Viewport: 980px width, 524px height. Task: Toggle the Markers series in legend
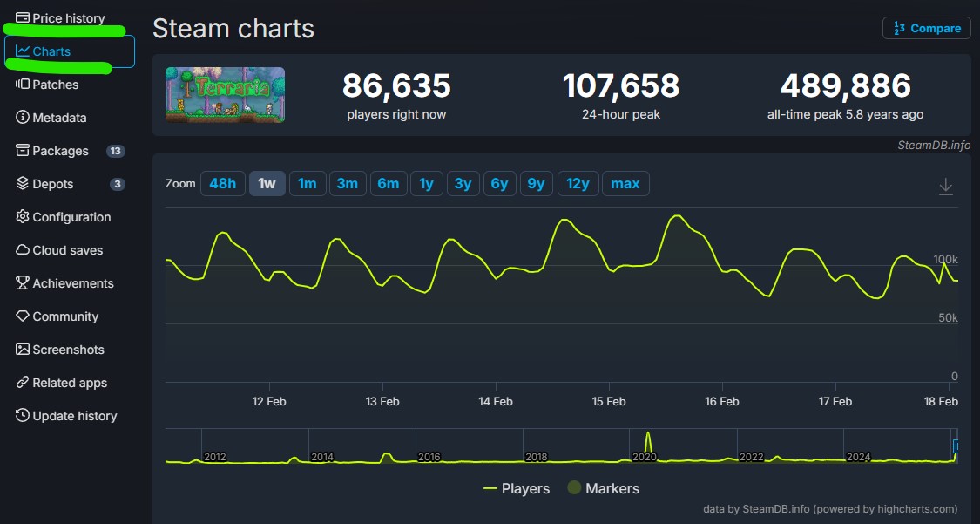coord(603,488)
